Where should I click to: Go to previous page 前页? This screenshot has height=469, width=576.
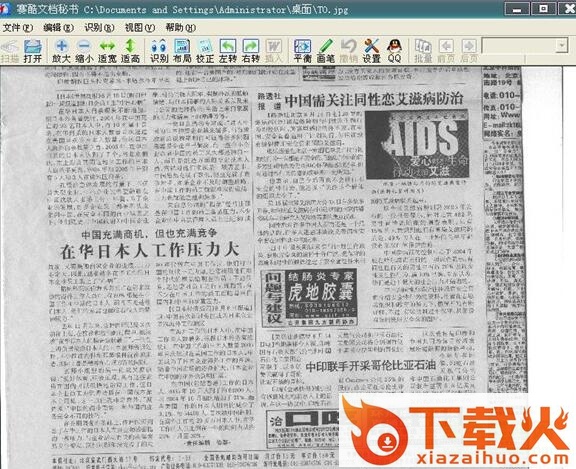(x=446, y=51)
